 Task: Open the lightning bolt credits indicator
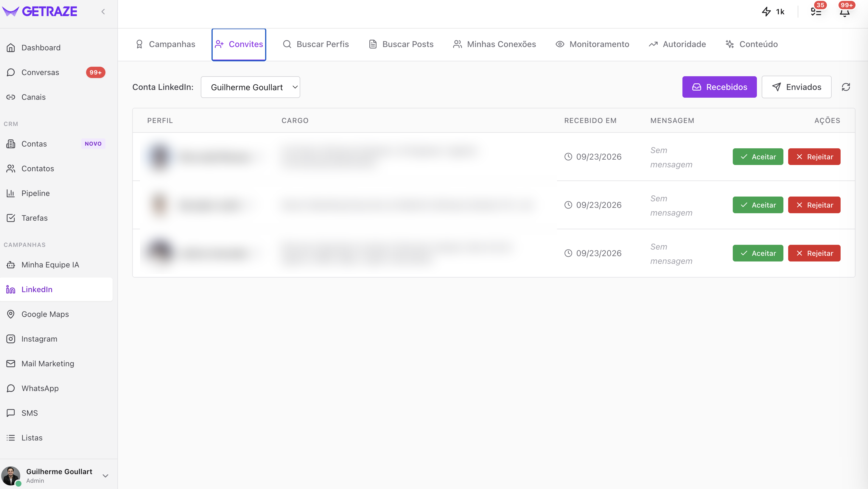tap(773, 12)
